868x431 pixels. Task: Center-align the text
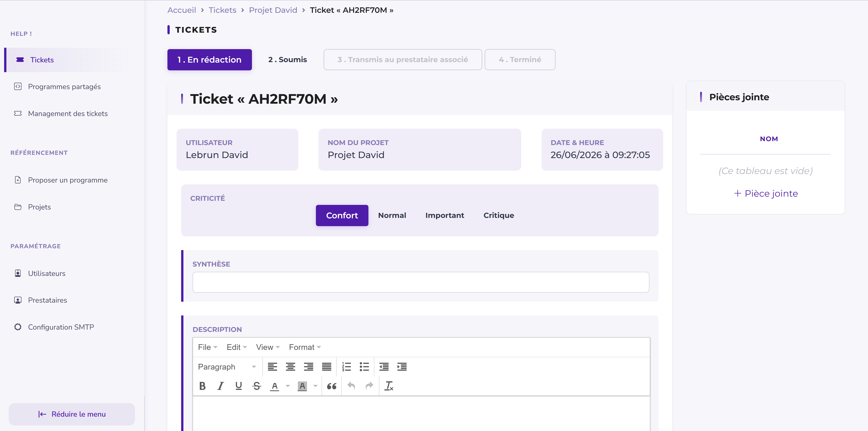coord(291,367)
